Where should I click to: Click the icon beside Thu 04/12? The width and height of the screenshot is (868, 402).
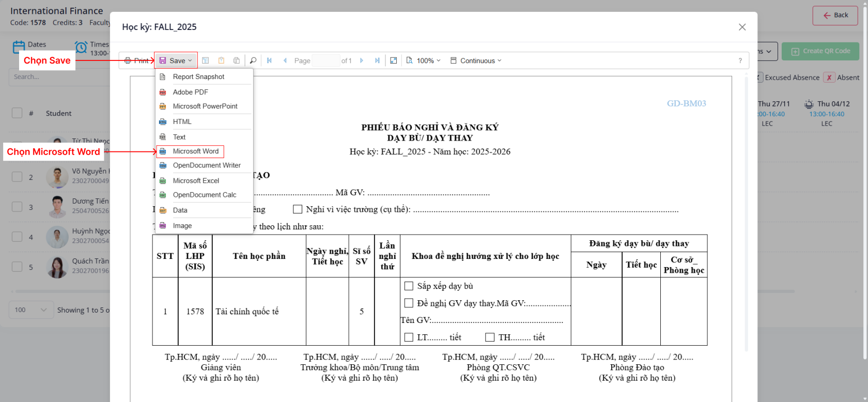pyautogui.click(x=809, y=104)
